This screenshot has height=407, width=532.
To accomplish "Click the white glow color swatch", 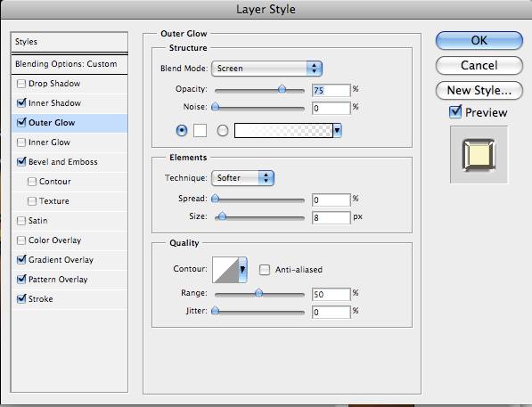I will click(x=200, y=130).
